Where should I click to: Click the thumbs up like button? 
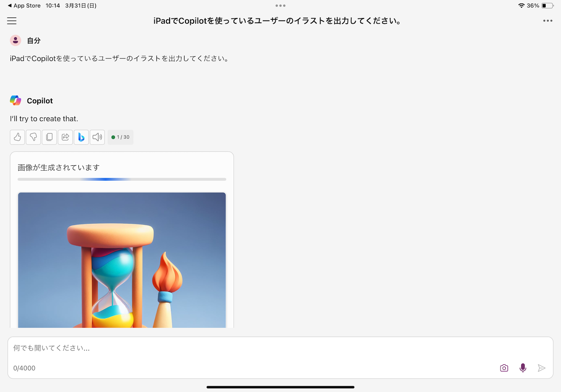pos(18,137)
